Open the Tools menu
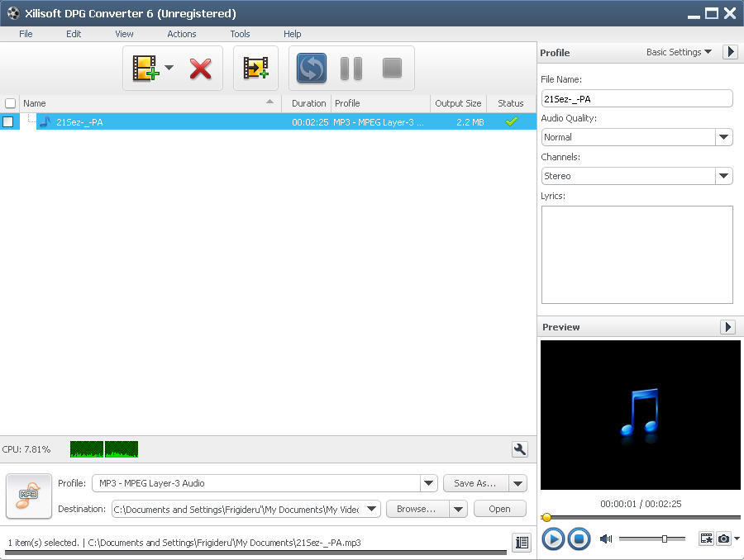Image resolution: width=744 pixels, height=560 pixels. [240, 34]
